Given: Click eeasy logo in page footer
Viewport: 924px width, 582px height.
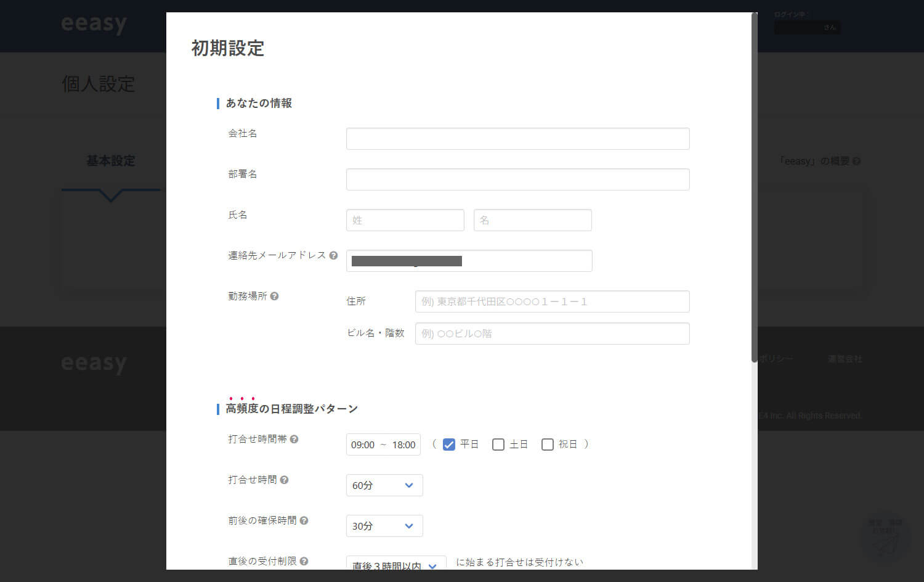Looking at the screenshot, I should coord(94,363).
